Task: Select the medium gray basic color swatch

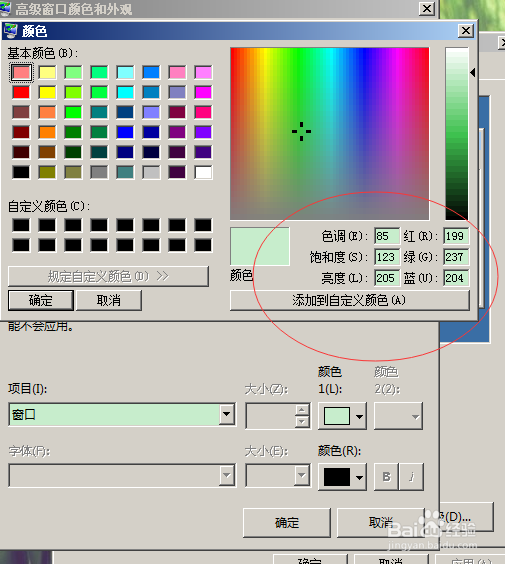Action: (99, 172)
